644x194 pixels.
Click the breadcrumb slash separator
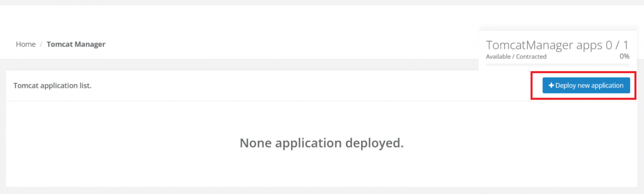pyautogui.click(x=41, y=44)
